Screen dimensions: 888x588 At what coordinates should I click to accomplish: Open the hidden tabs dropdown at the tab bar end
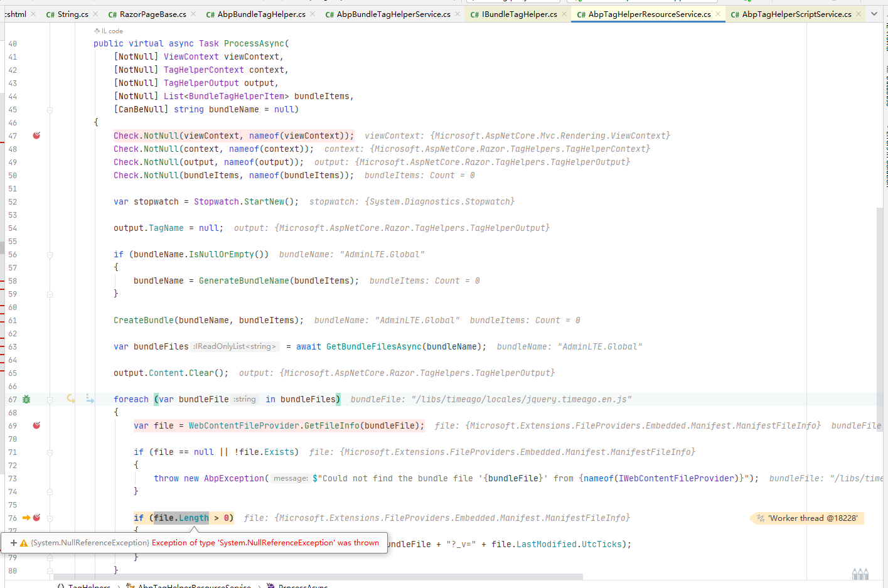coord(875,13)
